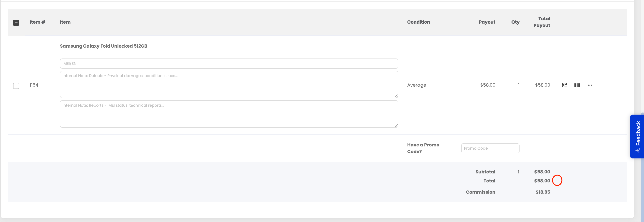Open the QR code for item 1154
The width and height of the screenshot is (644, 222).
(564, 85)
